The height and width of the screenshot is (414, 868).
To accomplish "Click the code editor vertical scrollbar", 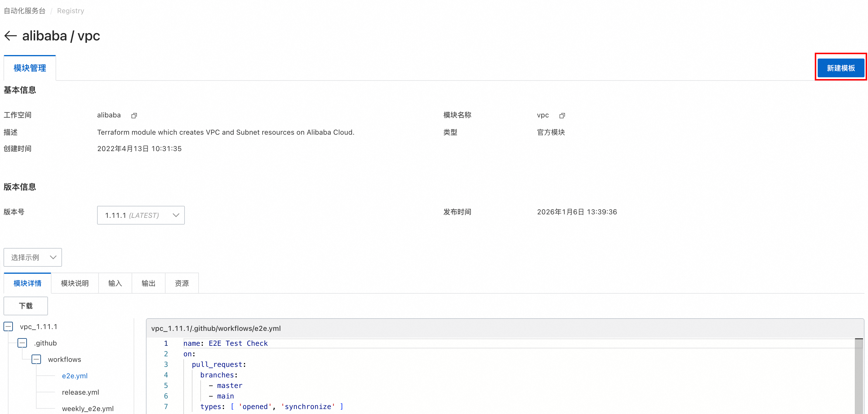I will [x=859, y=376].
